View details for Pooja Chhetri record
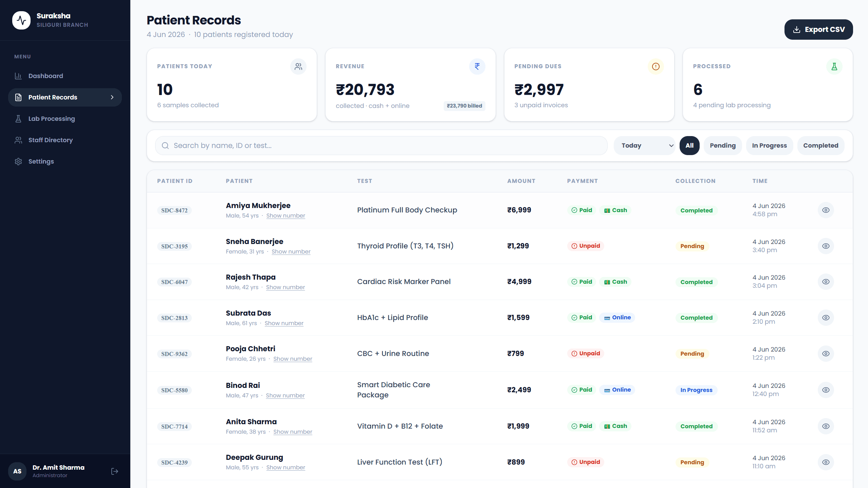Screen dimensions: 868x488 click(826, 354)
